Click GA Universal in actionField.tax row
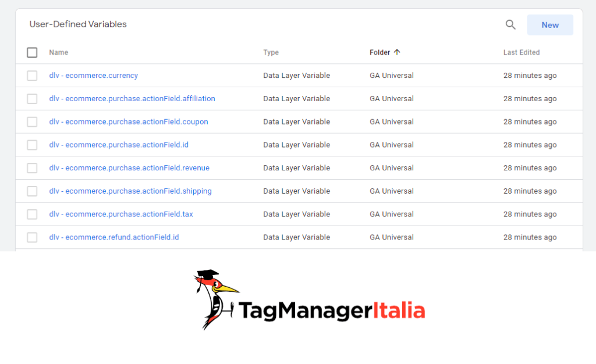The width and height of the screenshot is (596, 364). 392,215
